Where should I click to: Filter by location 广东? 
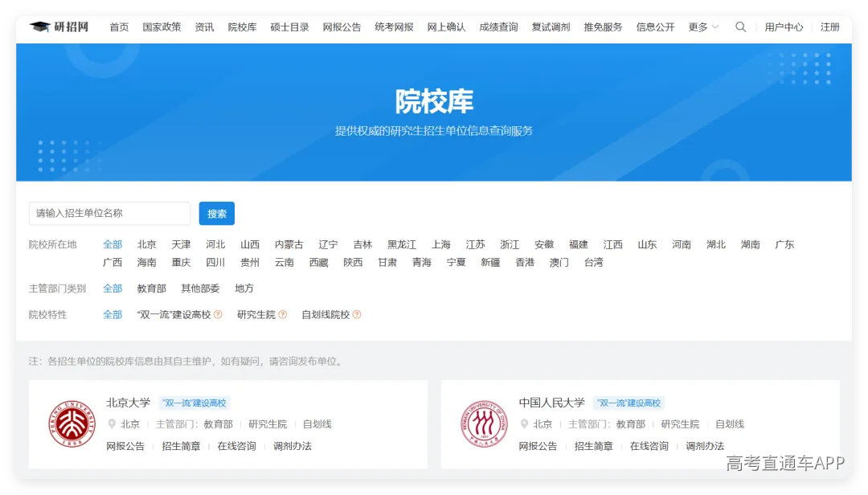click(784, 244)
